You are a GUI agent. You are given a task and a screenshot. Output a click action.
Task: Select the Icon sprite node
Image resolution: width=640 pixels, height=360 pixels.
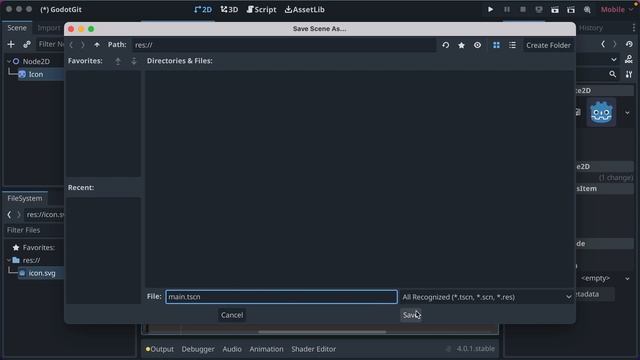point(36,74)
